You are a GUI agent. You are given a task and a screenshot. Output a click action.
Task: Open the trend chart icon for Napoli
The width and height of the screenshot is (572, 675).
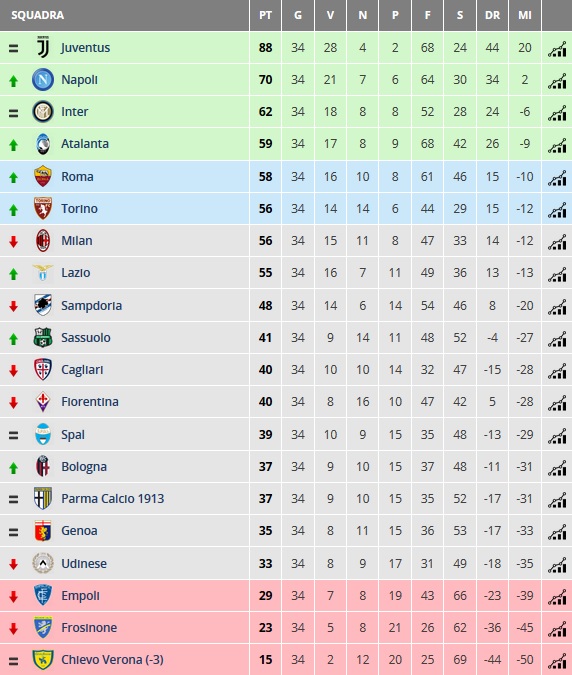click(x=557, y=81)
